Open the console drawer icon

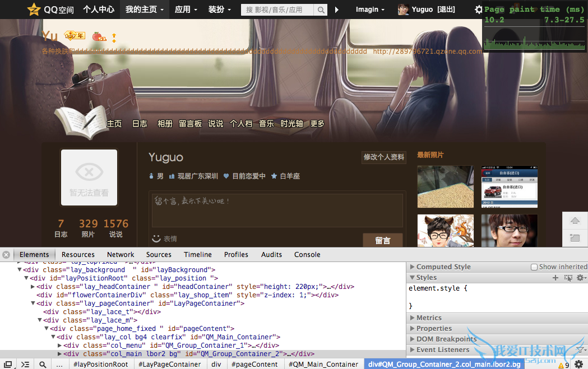click(25, 364)
